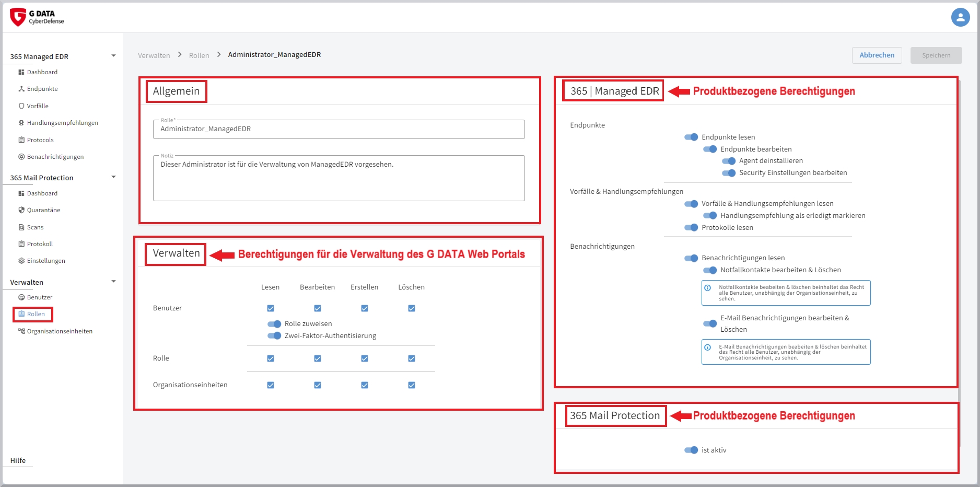Switch off Zwei-Faktor-Authentisierung
This screenshot has width=980, height=487.
click(x=274, y=336)
